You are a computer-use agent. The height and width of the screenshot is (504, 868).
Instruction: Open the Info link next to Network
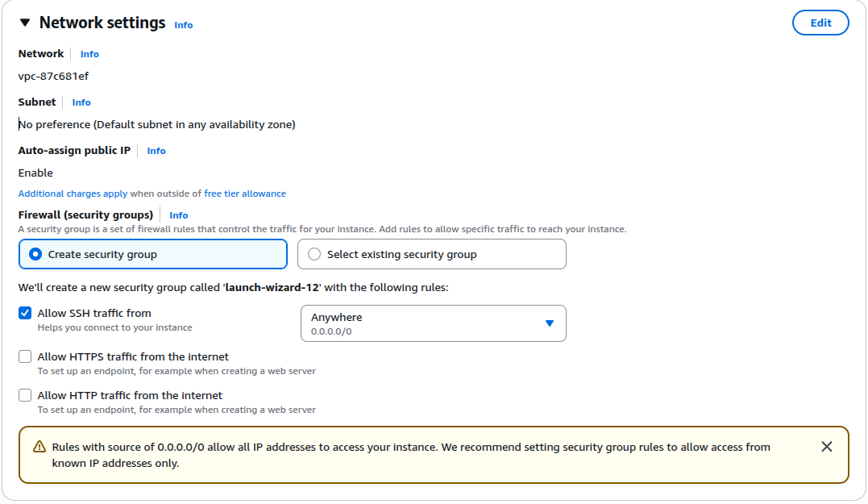[x=89, y=54]
